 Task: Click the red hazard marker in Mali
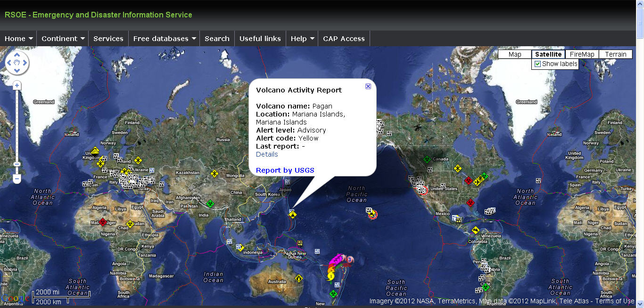point(103,222)
